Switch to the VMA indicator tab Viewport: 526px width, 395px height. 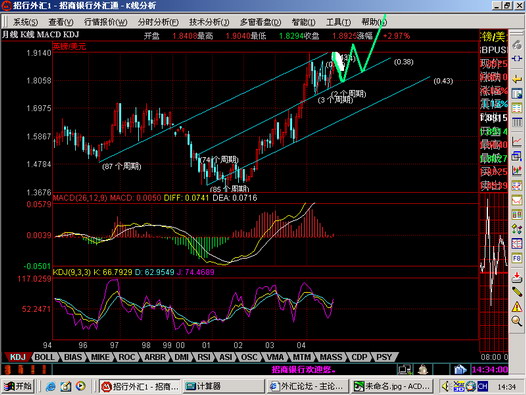tap(275, 357)
